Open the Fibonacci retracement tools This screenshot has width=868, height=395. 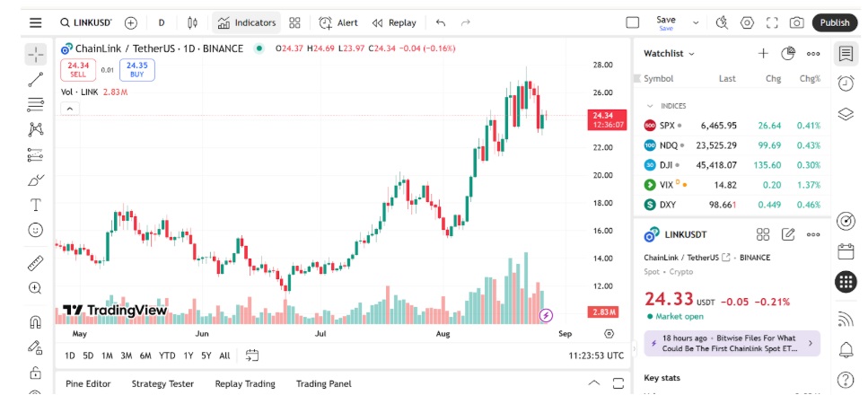(x=35, y=104)
